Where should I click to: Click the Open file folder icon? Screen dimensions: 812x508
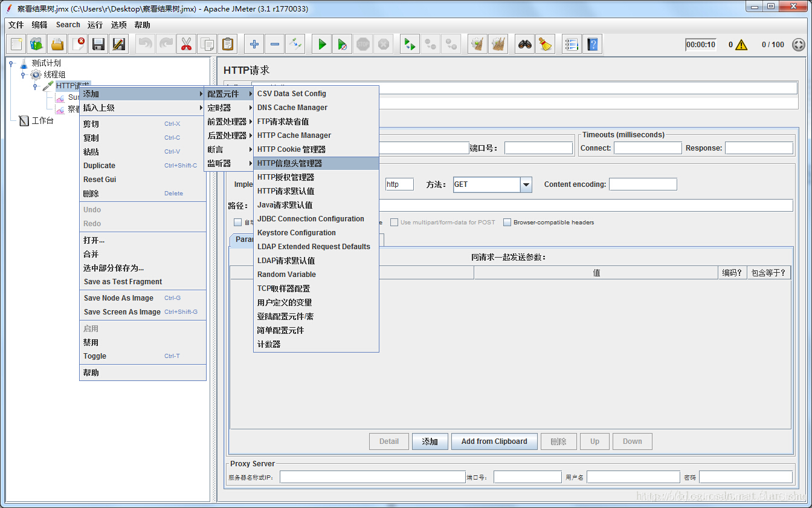57,44
